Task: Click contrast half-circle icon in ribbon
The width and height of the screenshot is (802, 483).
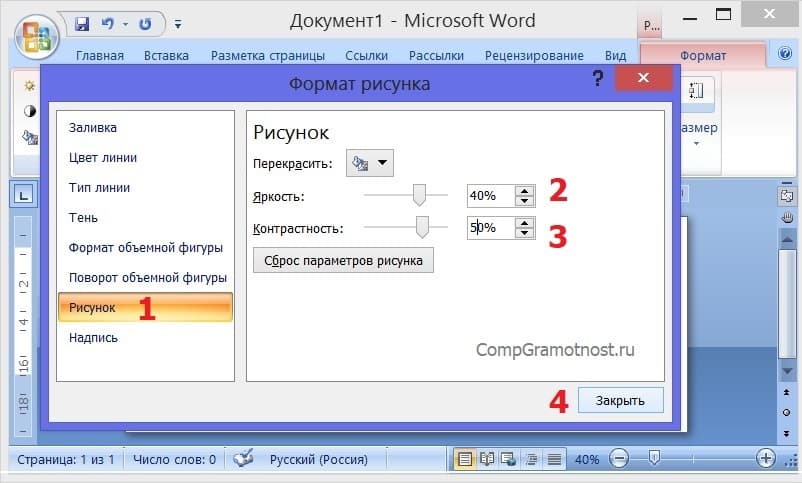Action: click(30, 111)
